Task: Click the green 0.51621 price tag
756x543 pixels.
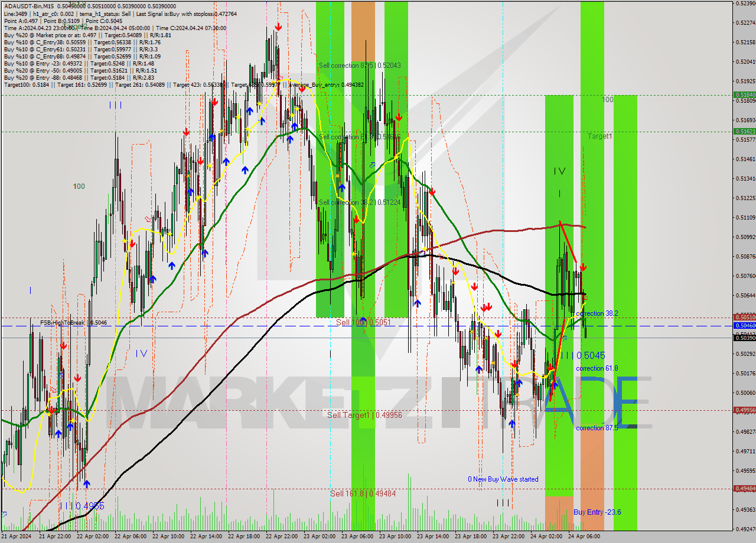Action: 745,131
